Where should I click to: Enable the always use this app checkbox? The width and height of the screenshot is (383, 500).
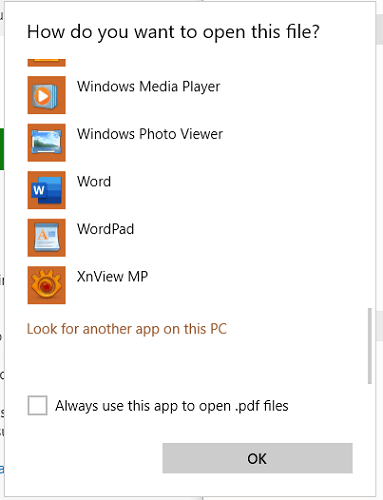click(x=37, y=405)
